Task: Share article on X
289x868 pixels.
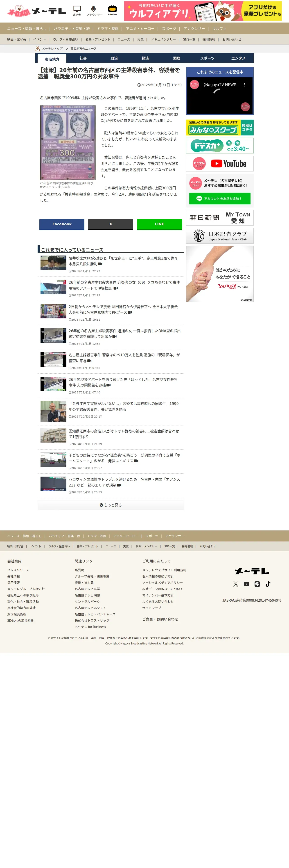Action: pyautogui.click(x=111, y=224)
